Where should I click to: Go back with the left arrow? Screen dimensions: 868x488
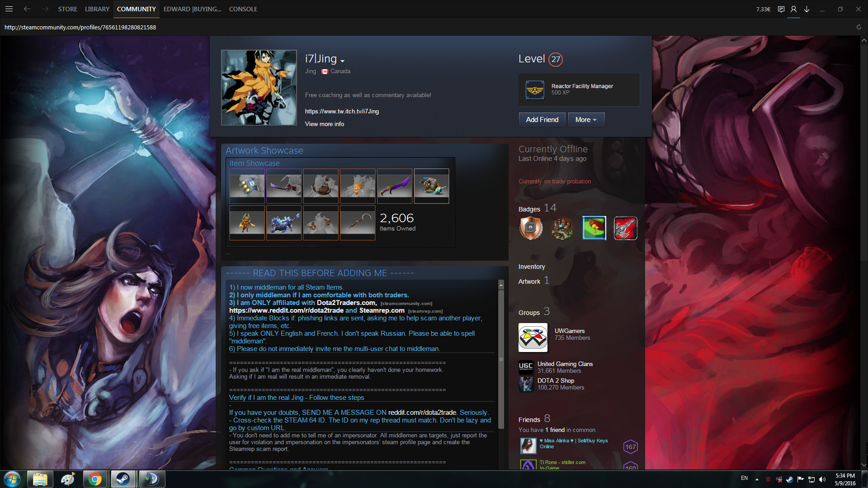pyautogui.click(x=27, y=9)
